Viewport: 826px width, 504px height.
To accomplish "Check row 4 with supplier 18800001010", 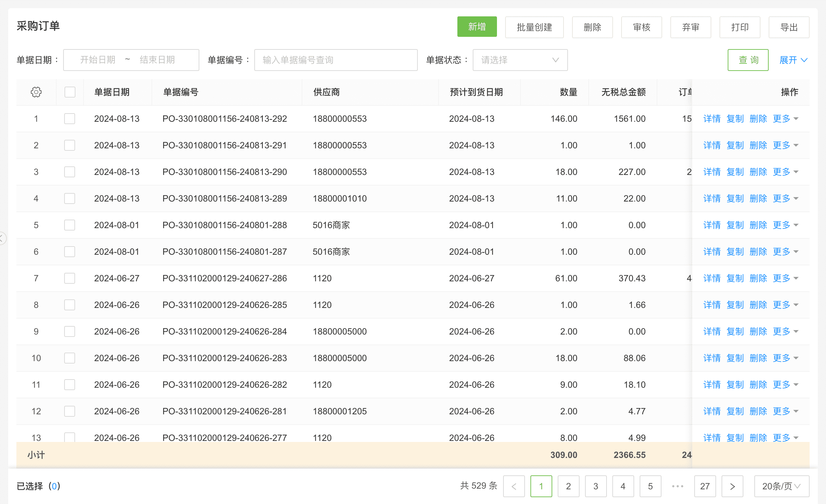I will [70, 198].
